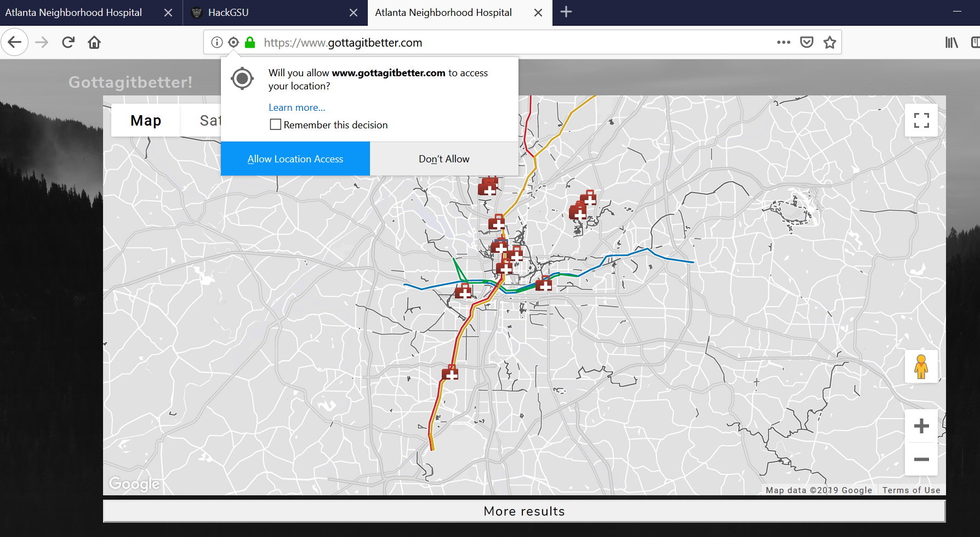Select the hospital marker on the west blue line
The image size is (980, 537).
click(x=464, y=291)
